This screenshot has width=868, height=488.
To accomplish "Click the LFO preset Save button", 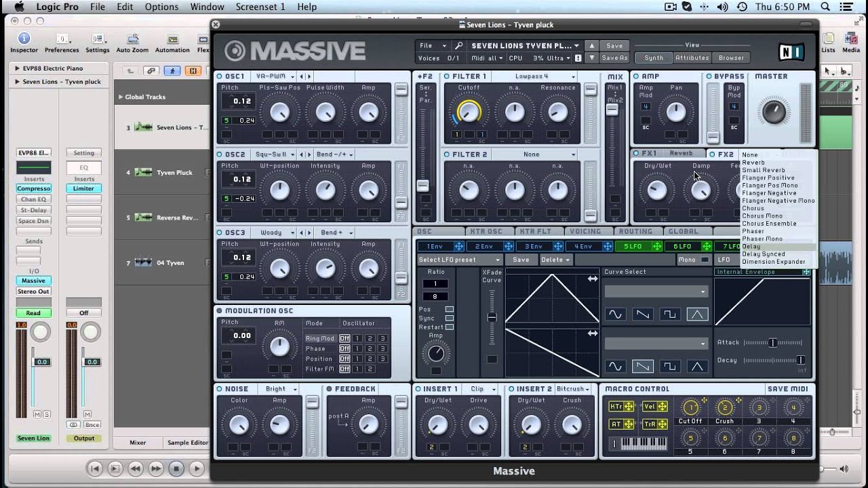I will pos(521,260).
